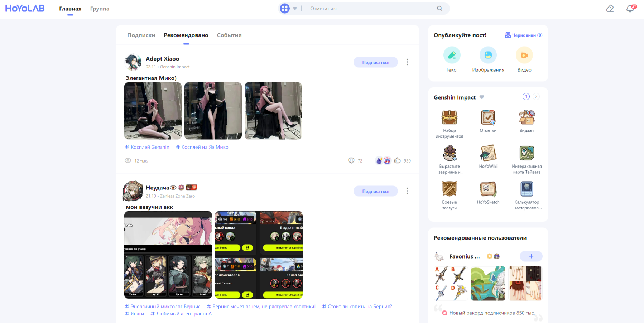Open more options for Неудача post
644x323 pixels.
pos(407,191)
